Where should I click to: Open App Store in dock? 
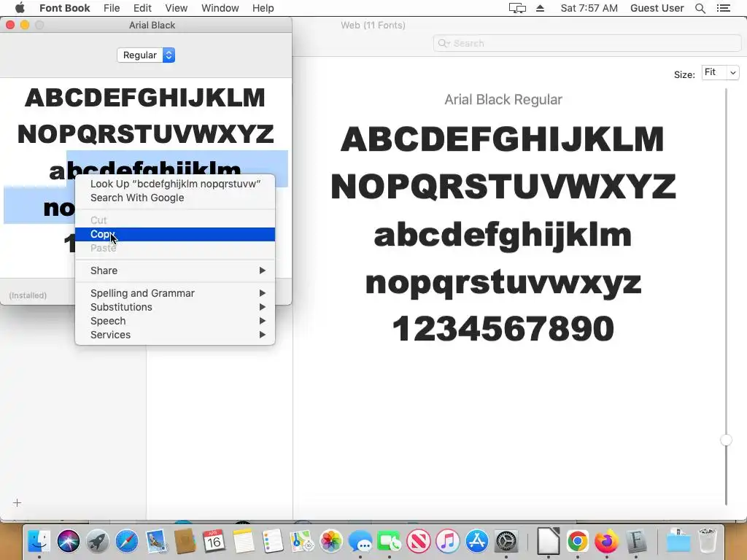click(477, 542)
